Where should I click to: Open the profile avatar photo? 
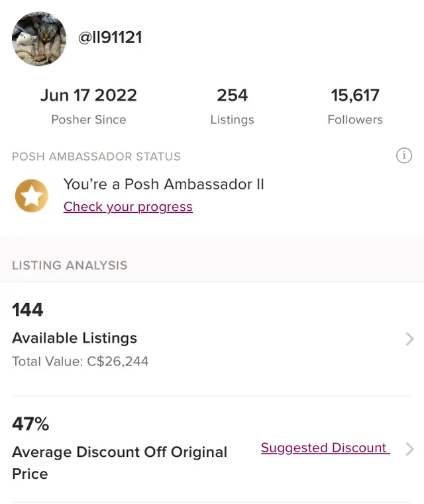39,38
